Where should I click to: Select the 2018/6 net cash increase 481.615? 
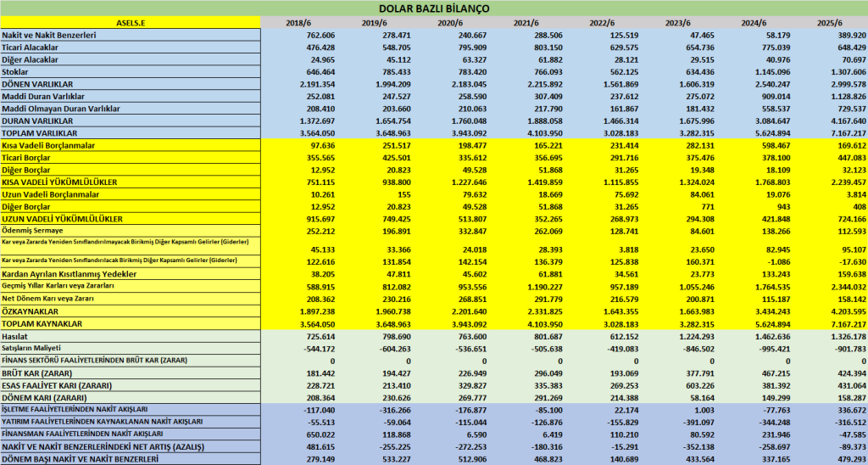click(x=320, y=446)
